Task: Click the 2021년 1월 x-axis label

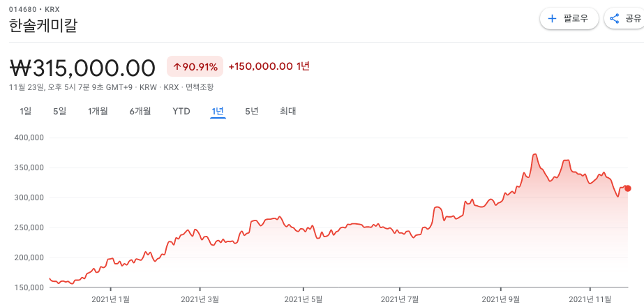Action: point(111,299)
